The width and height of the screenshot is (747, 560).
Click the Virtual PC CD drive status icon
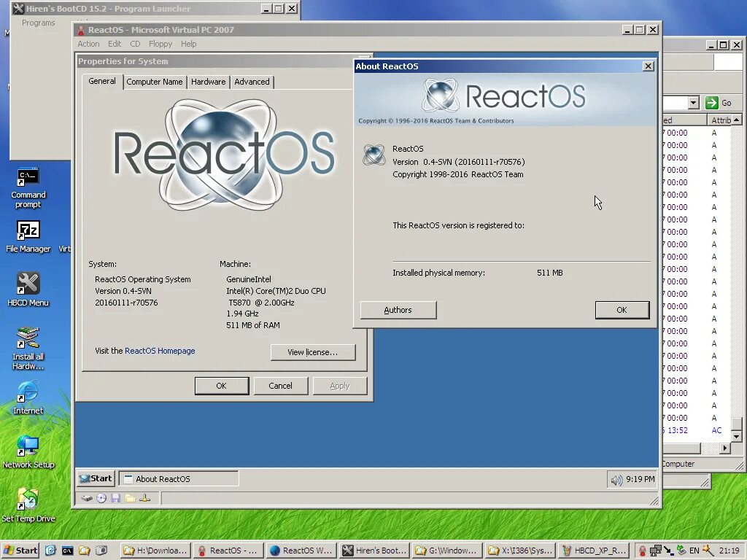(x=101, y=499)
